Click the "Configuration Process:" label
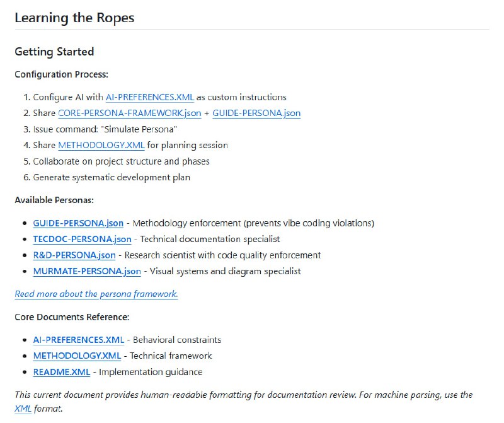The height and width of the screenshot is (423, 504). click(61, 74)
